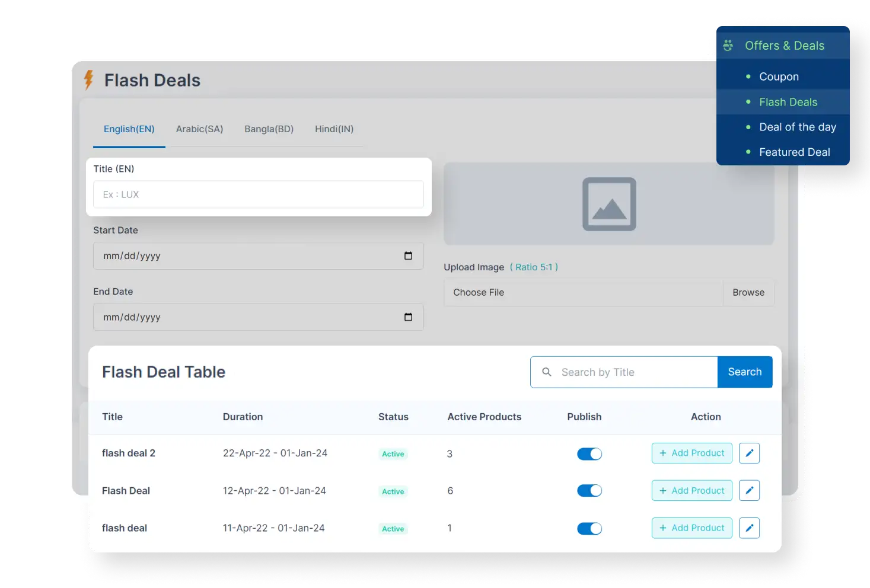Click the image placeholder icon in the upload preview
Image resolution: width=870 pixels, height=588 pixels.
point(609,204)
